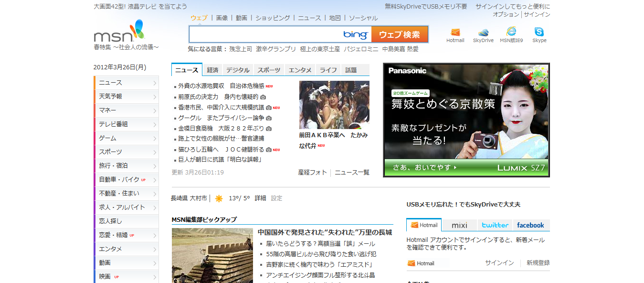The width and height of the screenshot is (644, 283).
Task: Open 中国国外で発見された失われた万里の長城 headline
Action: 325,232
